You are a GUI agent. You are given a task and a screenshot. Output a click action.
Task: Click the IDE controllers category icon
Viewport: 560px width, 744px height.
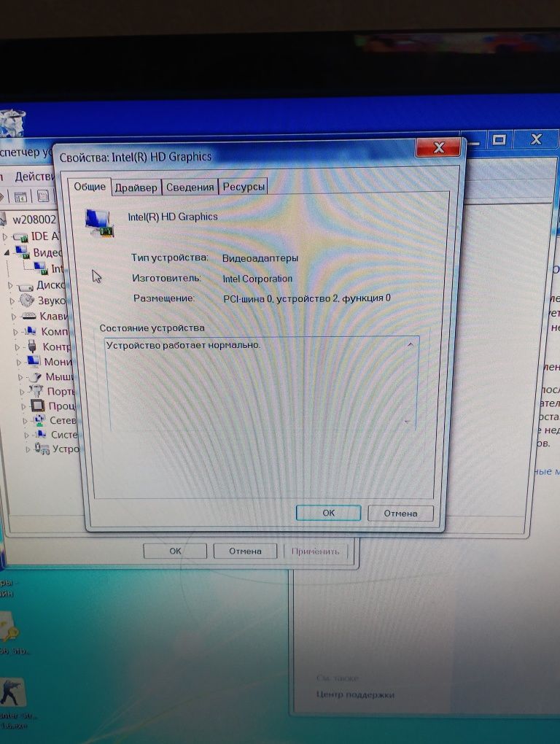tap(20, 236)
